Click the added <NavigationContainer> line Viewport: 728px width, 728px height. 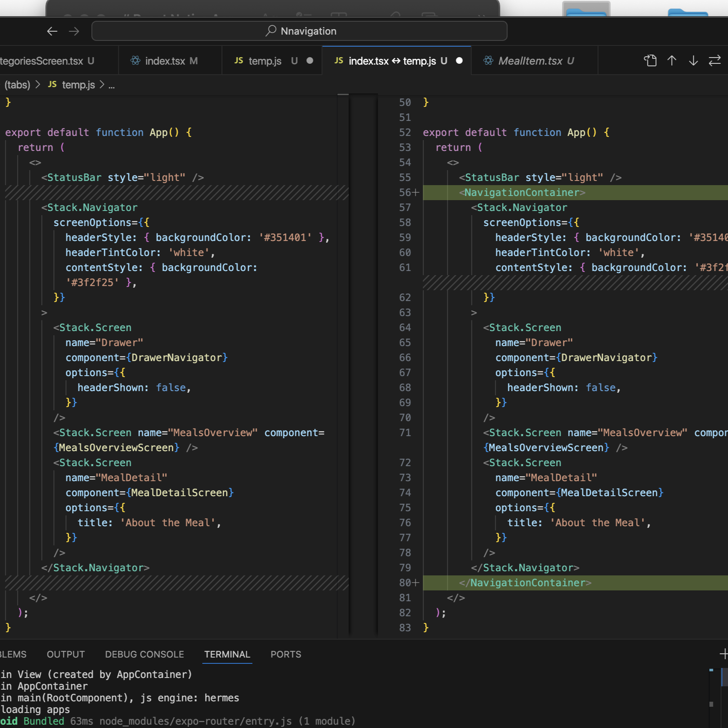pos(575,193)
